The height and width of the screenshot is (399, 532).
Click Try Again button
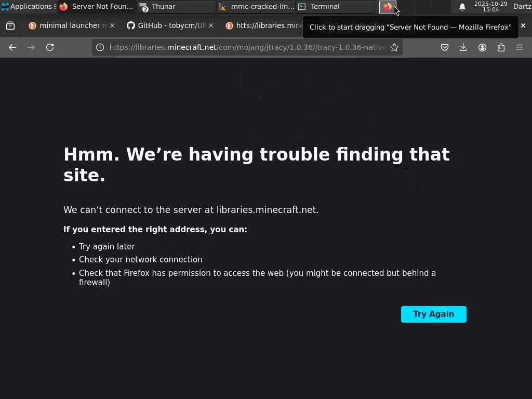(433, 314)
